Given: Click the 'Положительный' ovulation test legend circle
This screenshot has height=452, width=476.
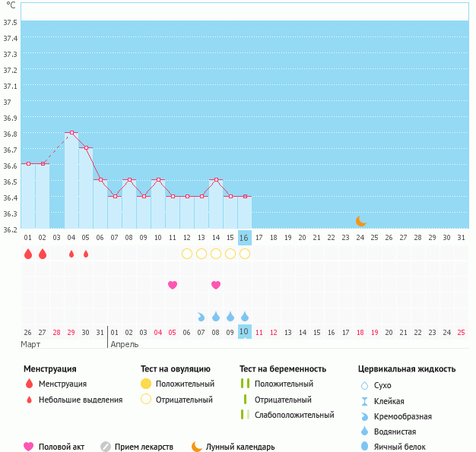Looking at the screenshot, I should click(x=146, y=384).
